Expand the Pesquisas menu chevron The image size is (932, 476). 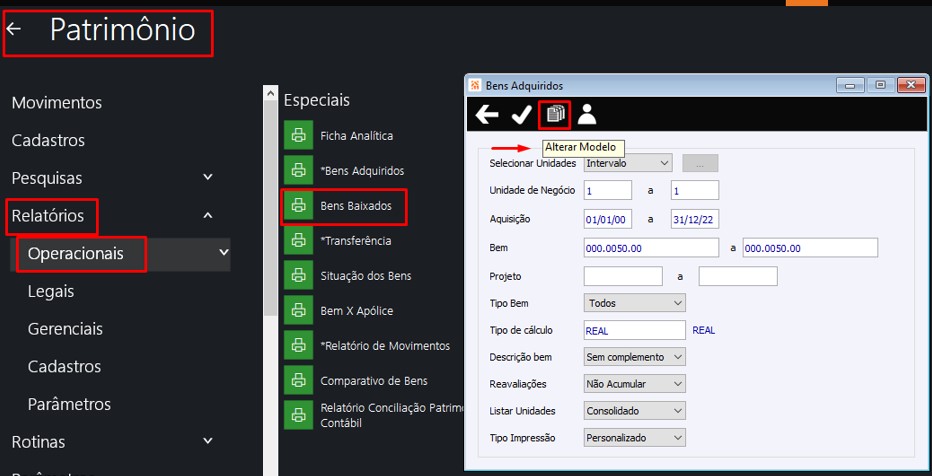pyautogui.click(x=207, y=177)
